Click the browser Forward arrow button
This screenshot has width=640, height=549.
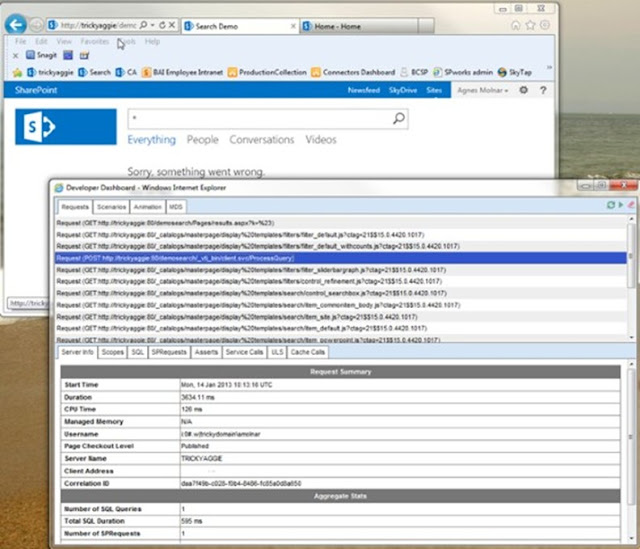pyautogui.click(x=36, y=25)
